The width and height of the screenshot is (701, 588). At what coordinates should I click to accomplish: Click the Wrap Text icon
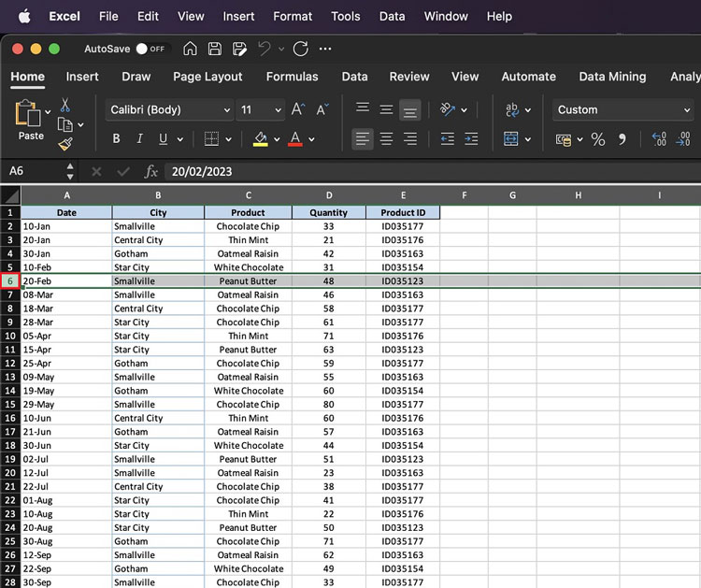click(x=512, y=109)
